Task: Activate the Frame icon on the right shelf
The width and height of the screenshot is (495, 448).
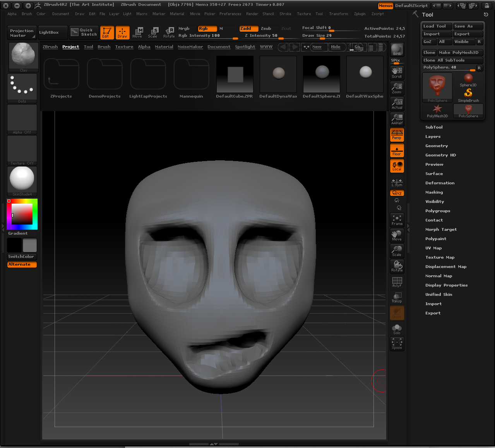Action: (x=397, y=220)
